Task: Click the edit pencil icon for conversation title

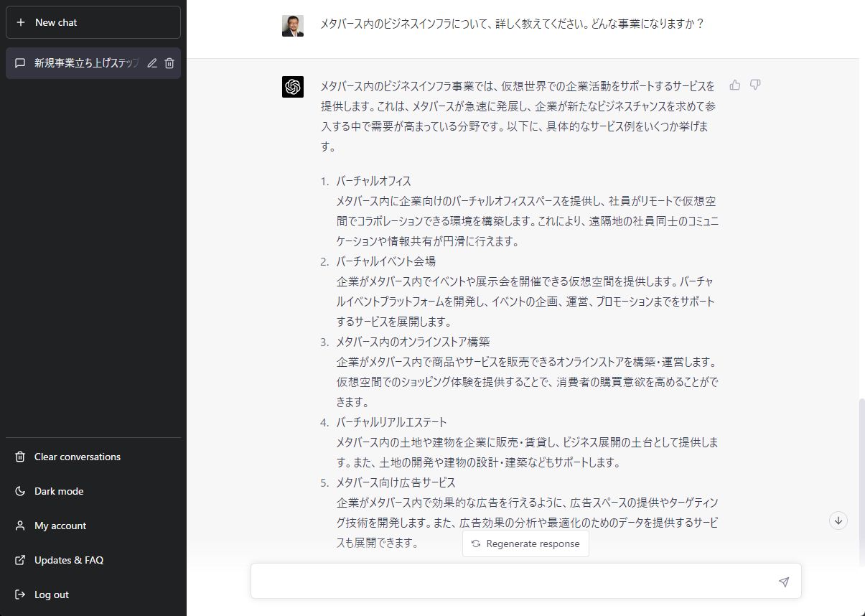Action: pyautogui.click(x=152, y=63)
